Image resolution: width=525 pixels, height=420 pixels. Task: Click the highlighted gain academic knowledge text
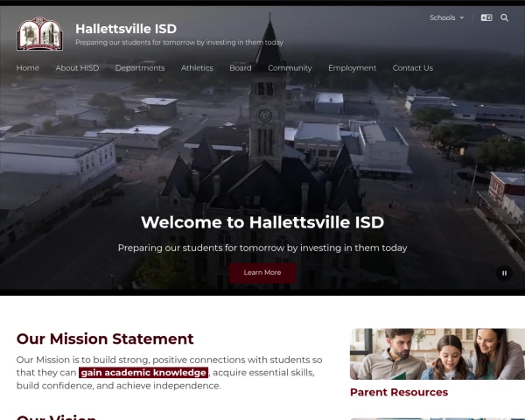tap(143, 373)
